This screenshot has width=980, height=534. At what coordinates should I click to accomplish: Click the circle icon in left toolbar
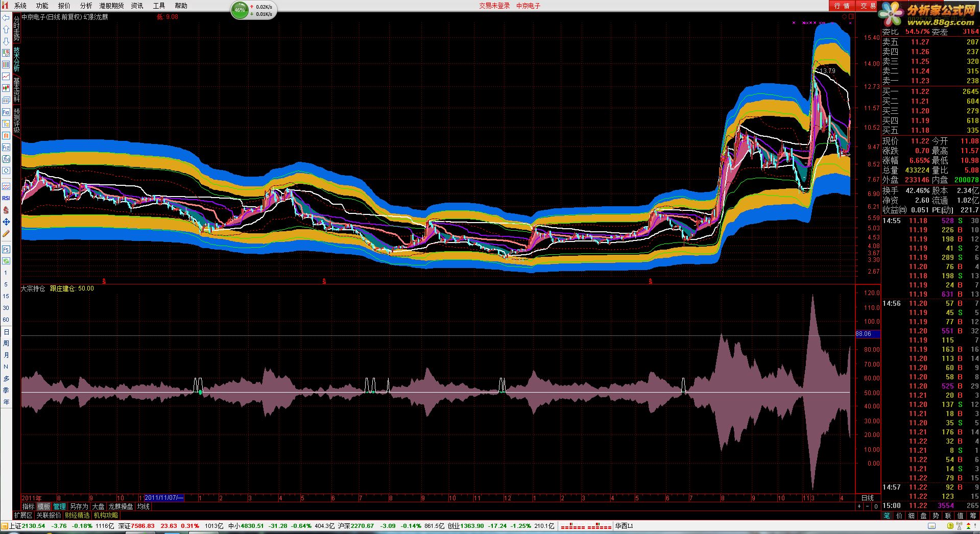click(x=6, y=171)
